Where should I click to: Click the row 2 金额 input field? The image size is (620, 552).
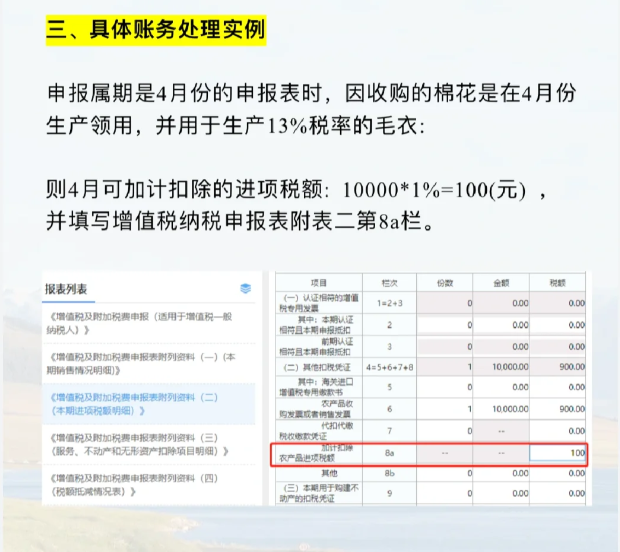(501, 325)
